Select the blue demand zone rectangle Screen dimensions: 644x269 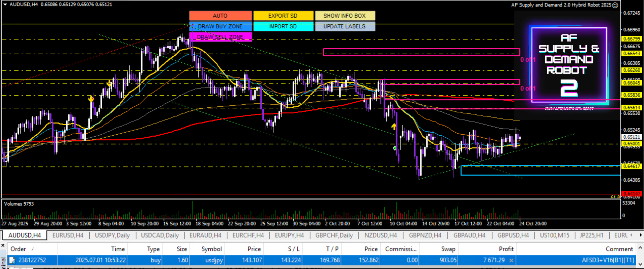(540, 170)
